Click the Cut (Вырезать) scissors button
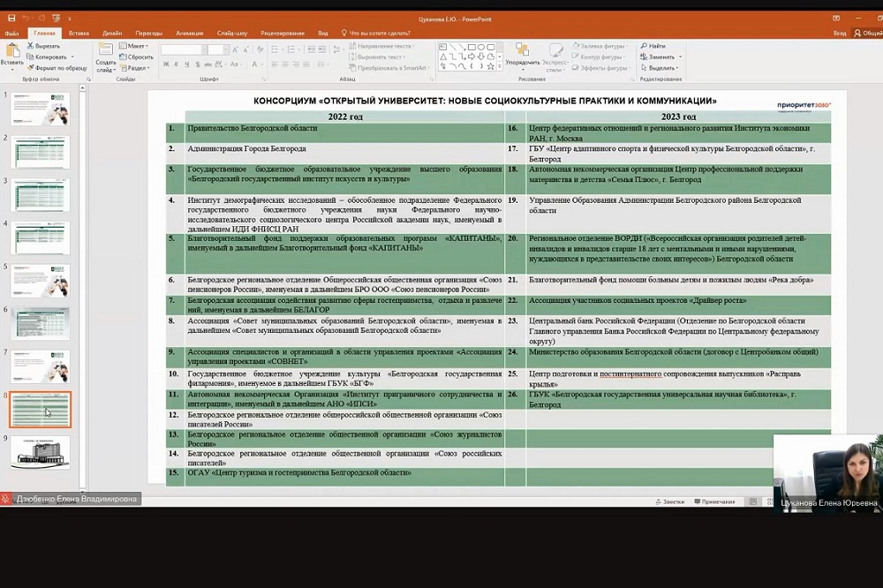 pos(44,46)
